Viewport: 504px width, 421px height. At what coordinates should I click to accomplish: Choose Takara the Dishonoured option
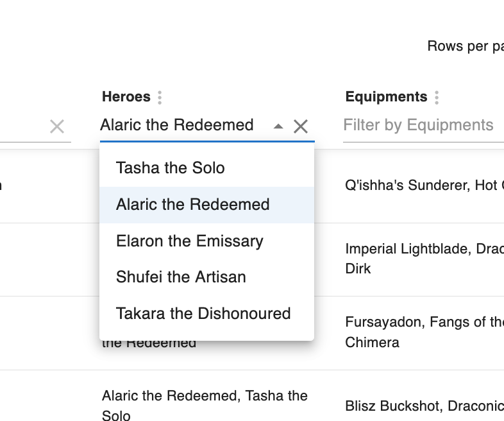click(203, 314)
